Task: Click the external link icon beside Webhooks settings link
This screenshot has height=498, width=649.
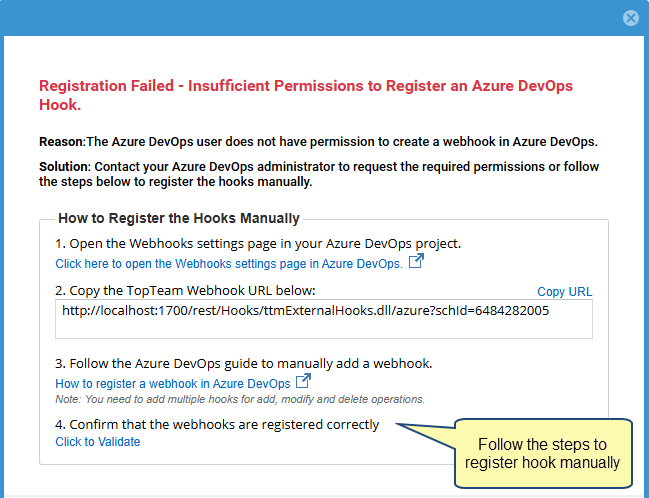Action: point(416,262)
